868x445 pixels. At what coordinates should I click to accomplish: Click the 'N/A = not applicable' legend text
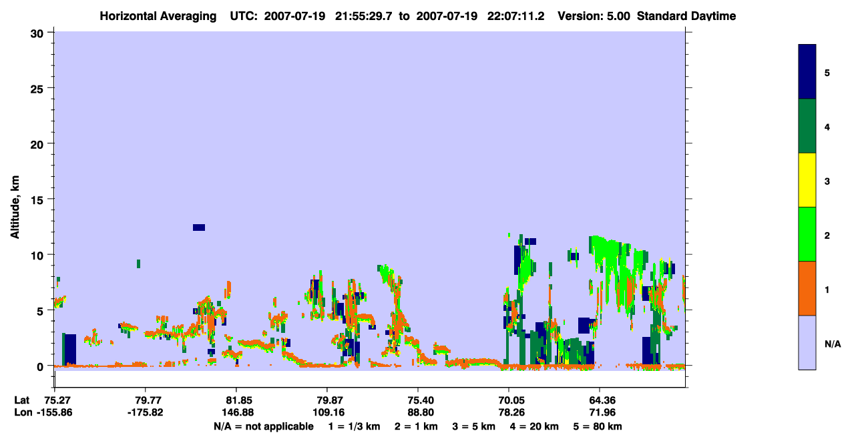[x=263, y=426]
